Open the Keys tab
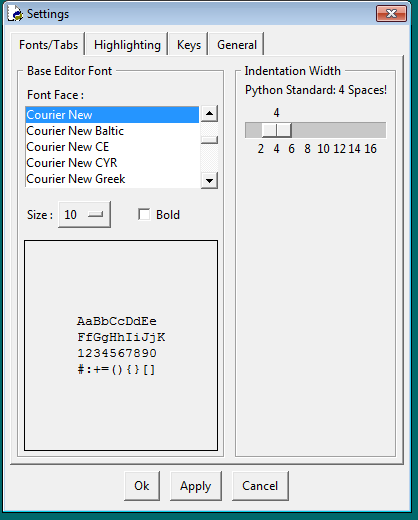The height and width of the screenshot is (520, 418). tap(189, 45)
